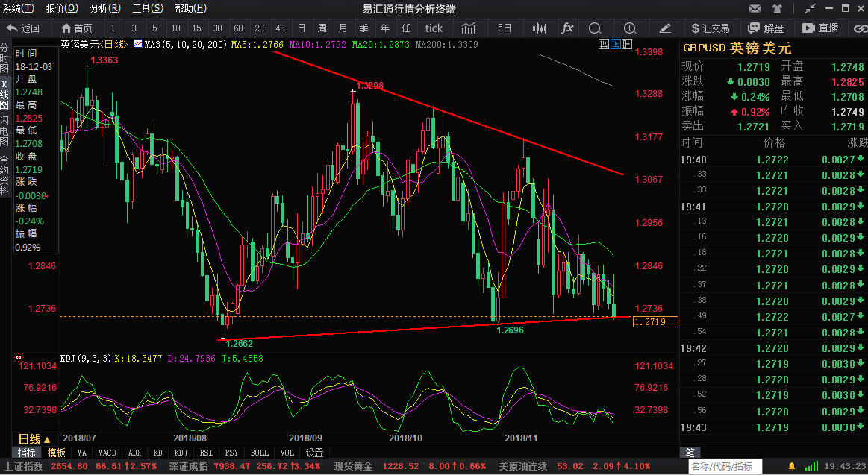Open the mail messages icon
The image size is (868, 475).
[x=755, y=8]
